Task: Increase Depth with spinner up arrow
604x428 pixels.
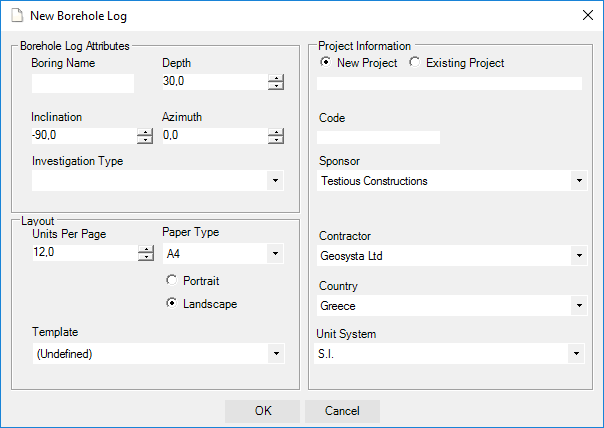Action: pyautogui.click(x=276, y=79)
